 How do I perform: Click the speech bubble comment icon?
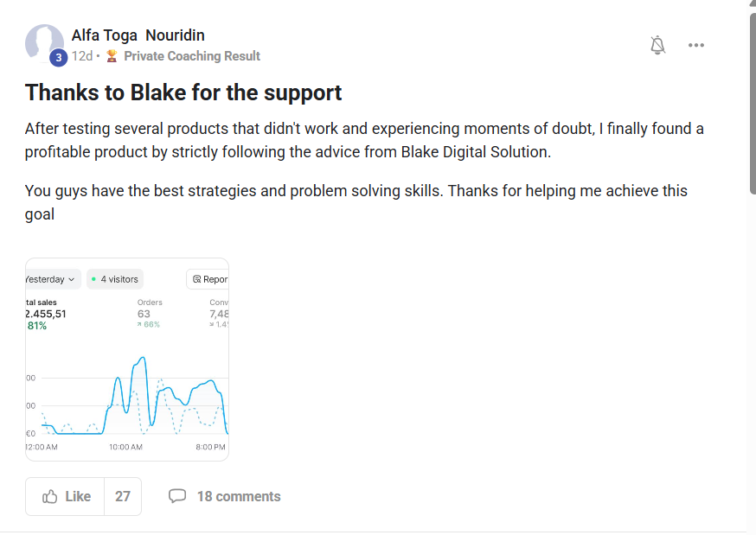pyautogui.click(x=177, y=496)
